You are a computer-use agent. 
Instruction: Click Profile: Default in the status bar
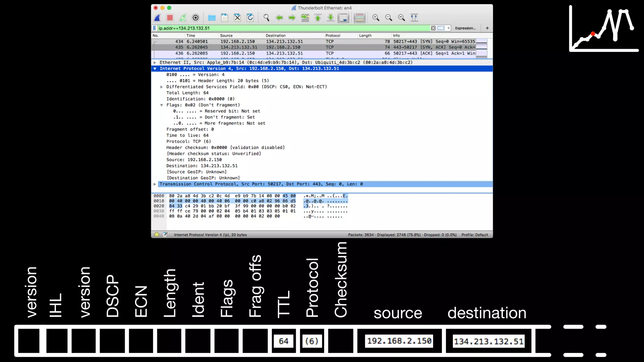(475, 235)
